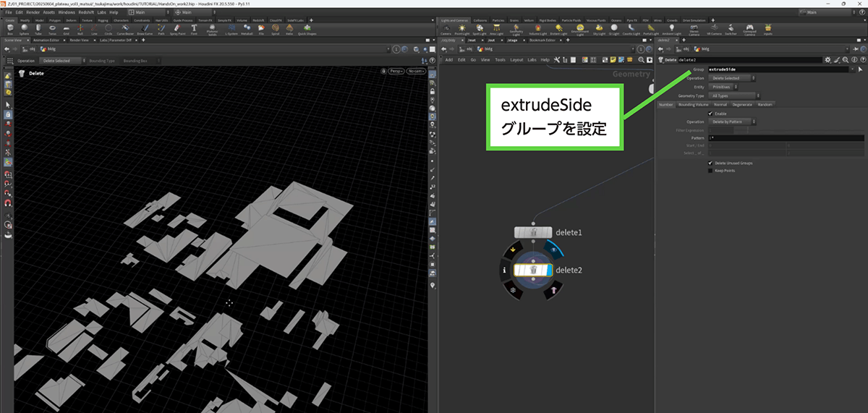The image size is (868, 413).
Task: Click the info button on the delete2 node ring
Action: pos(504,270)
